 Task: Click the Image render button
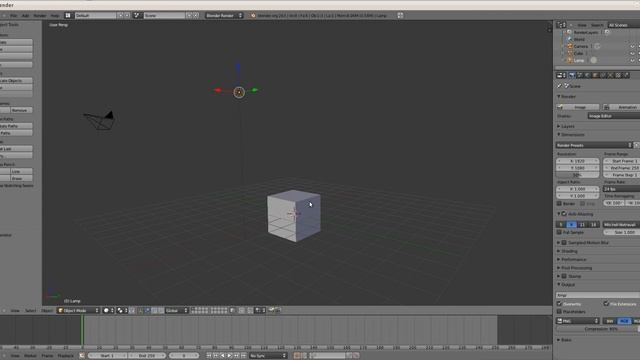coord(578,107)
